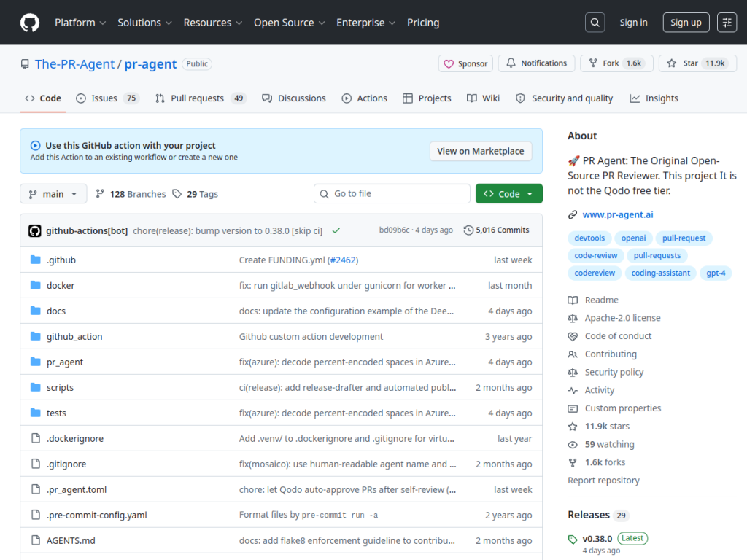Open the Projects tab
This screenshot has width=747, height=560.
tap(427, 98)
